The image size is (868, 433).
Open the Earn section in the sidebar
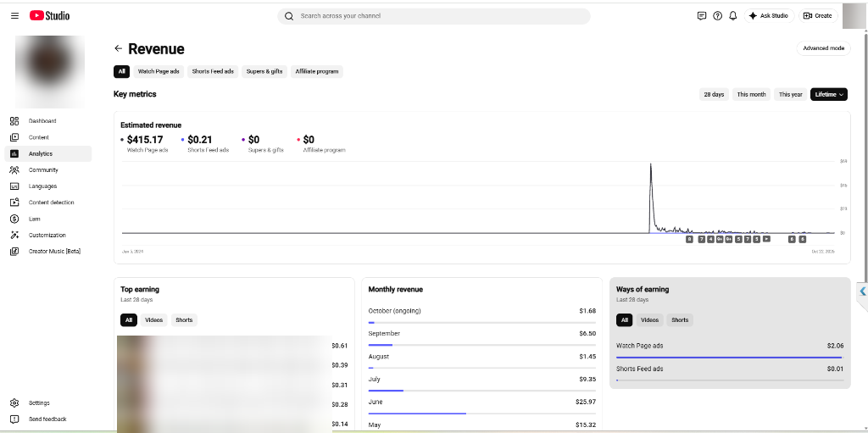pyautogui.click(x=48, y=219)
